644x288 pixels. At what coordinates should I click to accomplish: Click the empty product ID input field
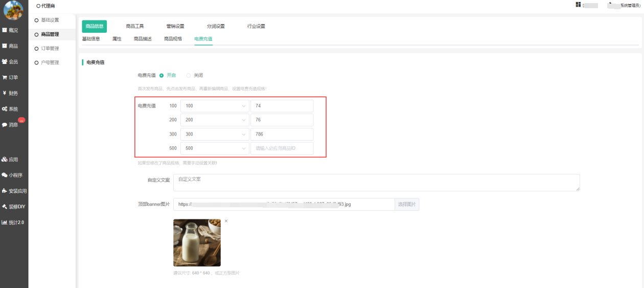pos(282,148)
